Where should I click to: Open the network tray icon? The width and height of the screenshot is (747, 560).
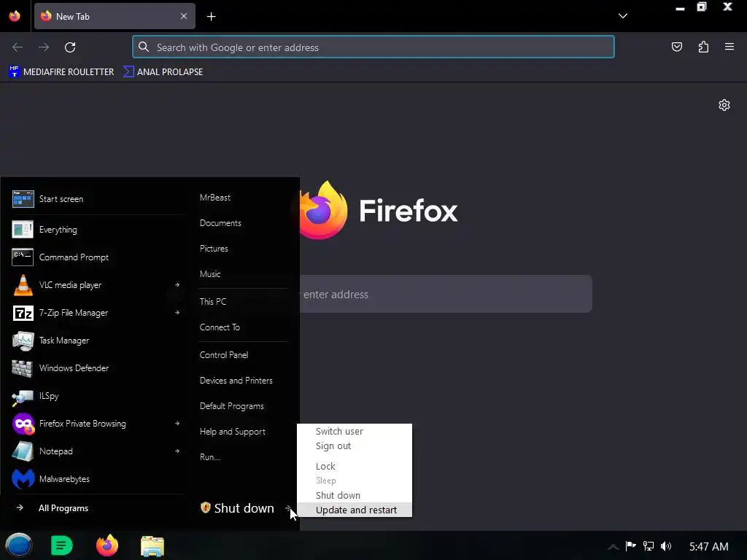pos(649,546)
